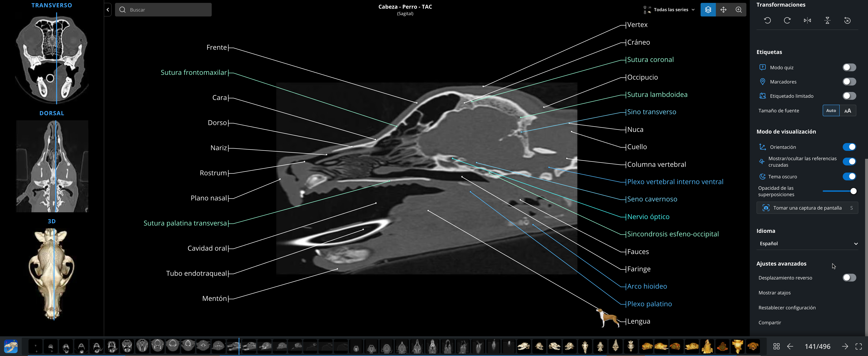The width and height of the screenshot is (868, 356).
Task: Expand the Español language dropdown
Action: point(807,243)
